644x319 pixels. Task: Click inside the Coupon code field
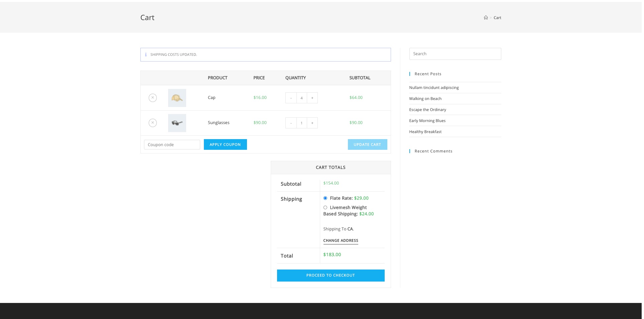(172, 144)
